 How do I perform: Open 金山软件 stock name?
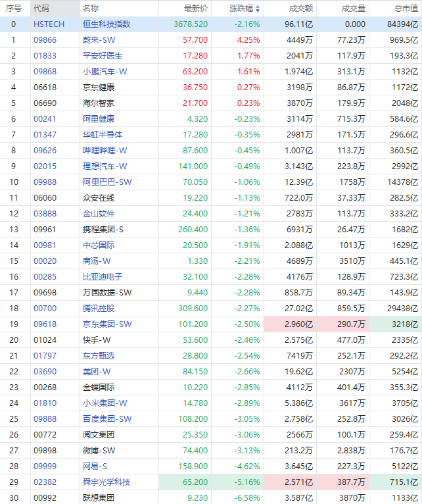pyautogui.click(x=99, y=213)
